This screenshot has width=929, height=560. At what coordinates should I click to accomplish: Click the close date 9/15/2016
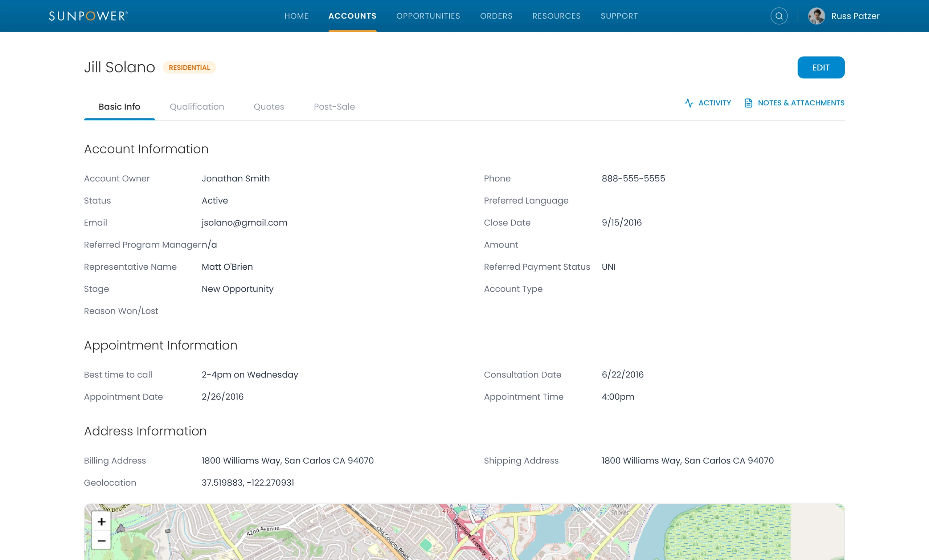[622, 222]
